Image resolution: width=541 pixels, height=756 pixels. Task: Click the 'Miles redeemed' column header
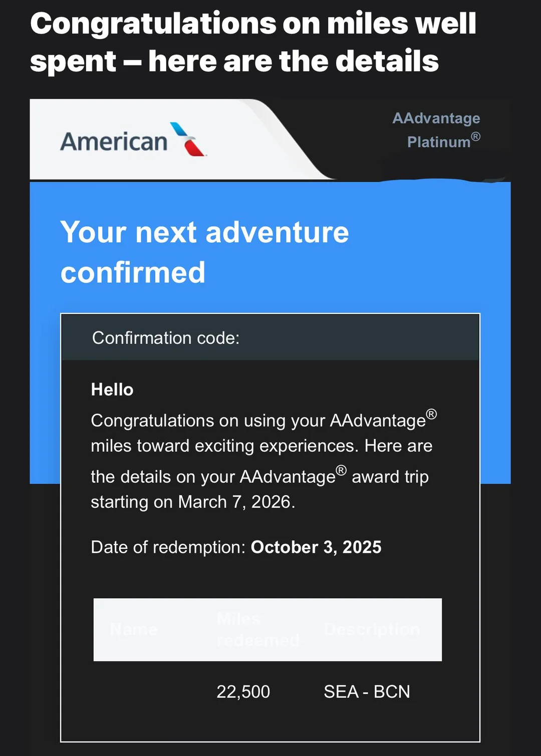tap(257, 629)
